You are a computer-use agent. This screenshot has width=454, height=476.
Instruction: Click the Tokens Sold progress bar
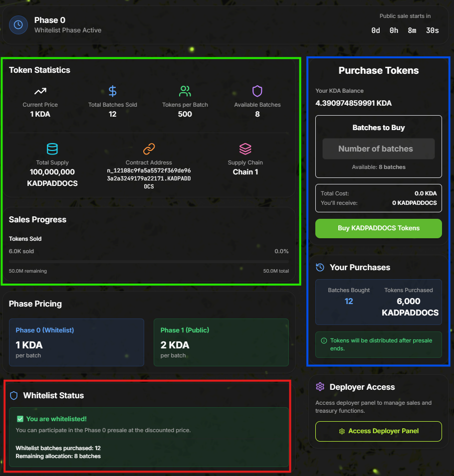(149, 261)
